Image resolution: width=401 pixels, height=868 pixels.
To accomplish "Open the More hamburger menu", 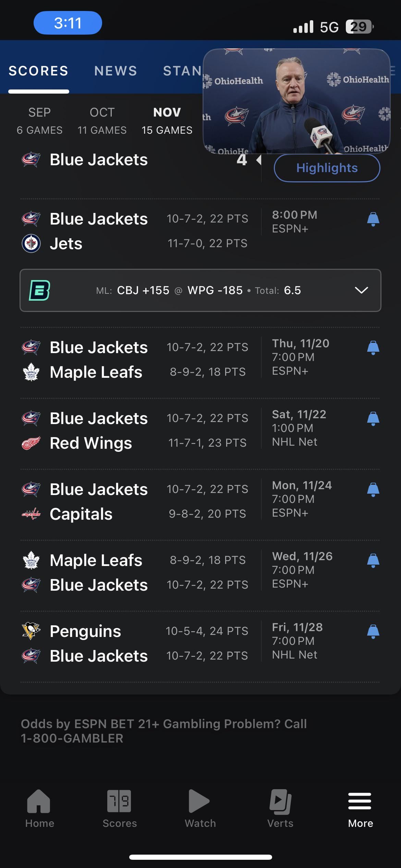I will pos(360,801).
